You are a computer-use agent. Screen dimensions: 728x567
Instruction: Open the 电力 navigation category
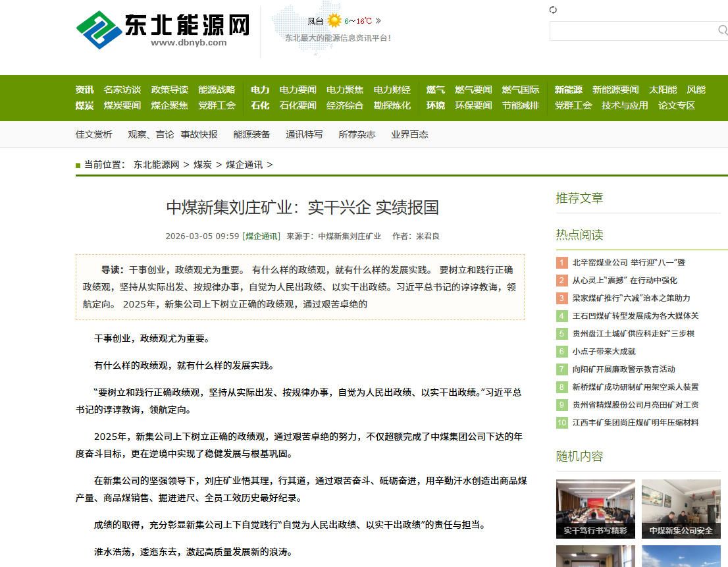260,90
